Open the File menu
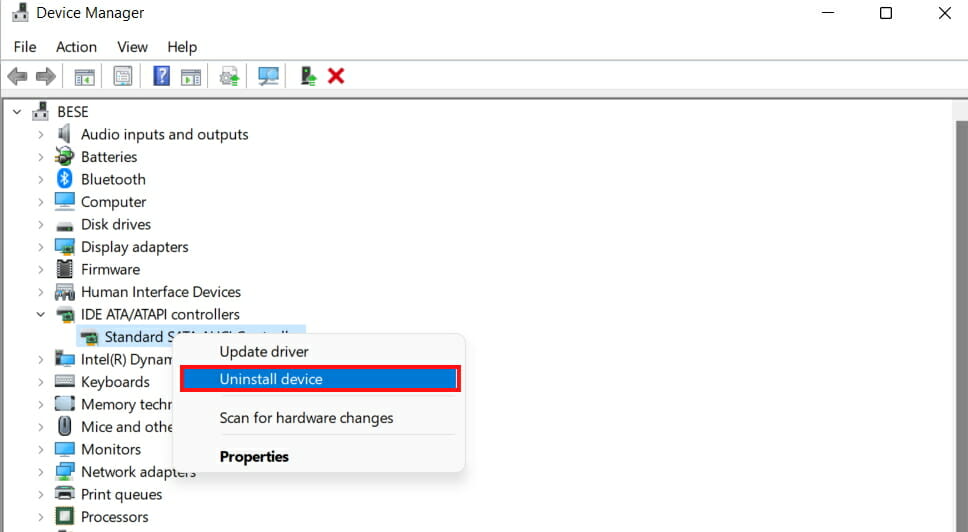The image size is (968, 532). pyautogui.click(x=25, y=47)
